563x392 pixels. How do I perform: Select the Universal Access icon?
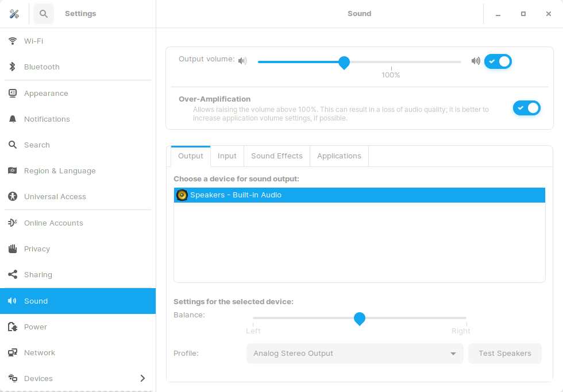click(13, 197)
